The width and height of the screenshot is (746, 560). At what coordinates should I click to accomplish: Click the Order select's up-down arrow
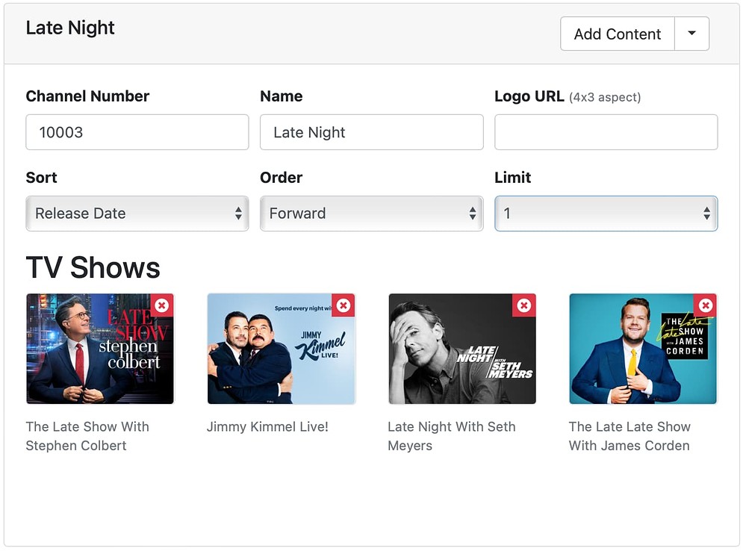point(473,213)
